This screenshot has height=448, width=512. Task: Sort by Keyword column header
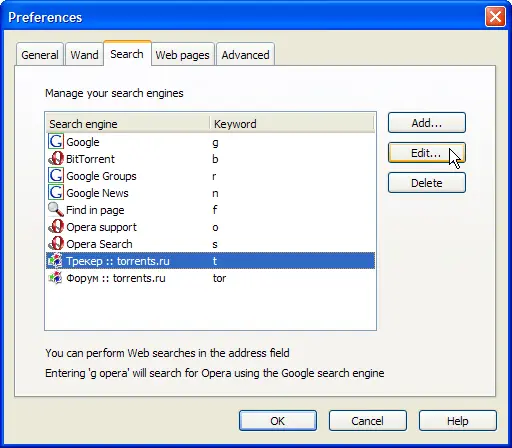click(x=292, y=124)
